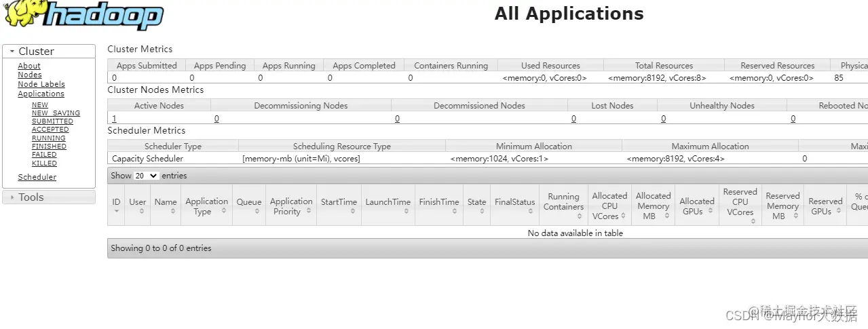Filter applications by NEW state
The width and height of the screenshot is (868, 329).
[40, 105]
